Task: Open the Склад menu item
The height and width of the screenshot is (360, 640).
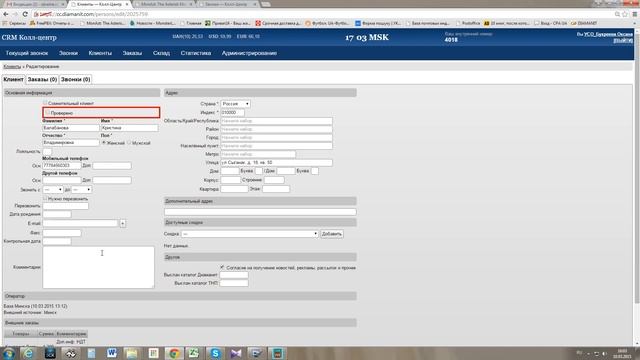Action: [x=161, y=53]
